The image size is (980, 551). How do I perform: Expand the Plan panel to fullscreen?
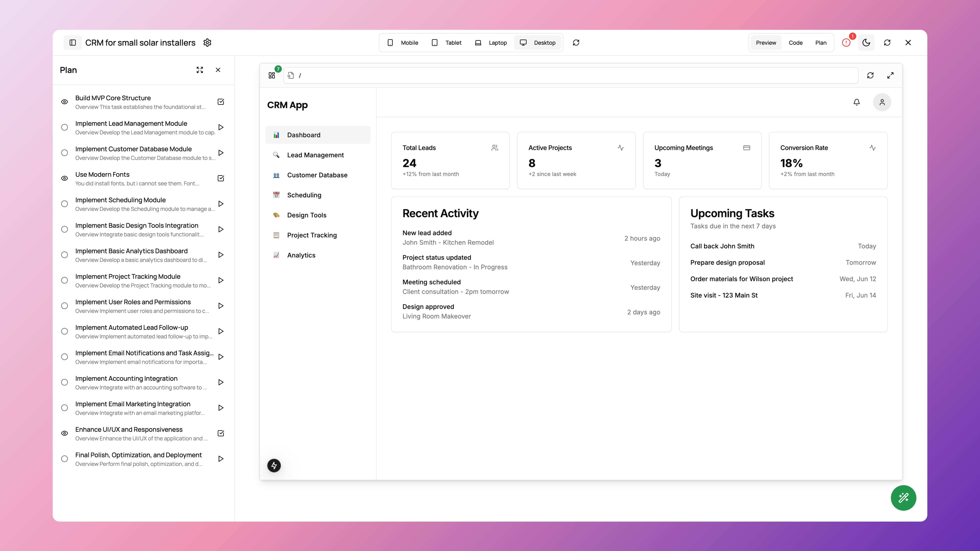click(x=200, y=70)
